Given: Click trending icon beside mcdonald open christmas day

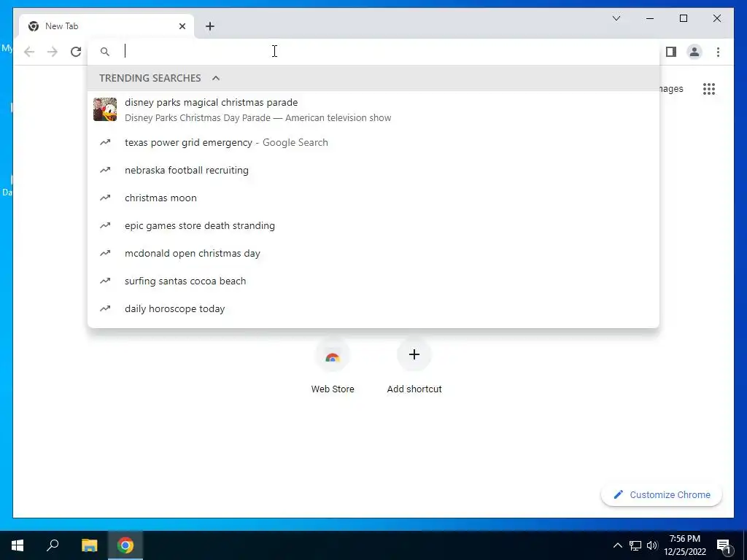Looking at the screenshot, I should 105,253.
